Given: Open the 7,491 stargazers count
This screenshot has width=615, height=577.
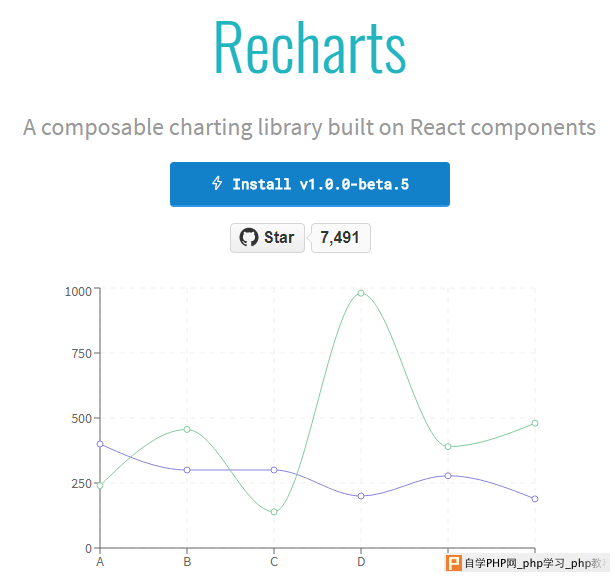Looking at the screenshot, I should click(x=341, y=237).
